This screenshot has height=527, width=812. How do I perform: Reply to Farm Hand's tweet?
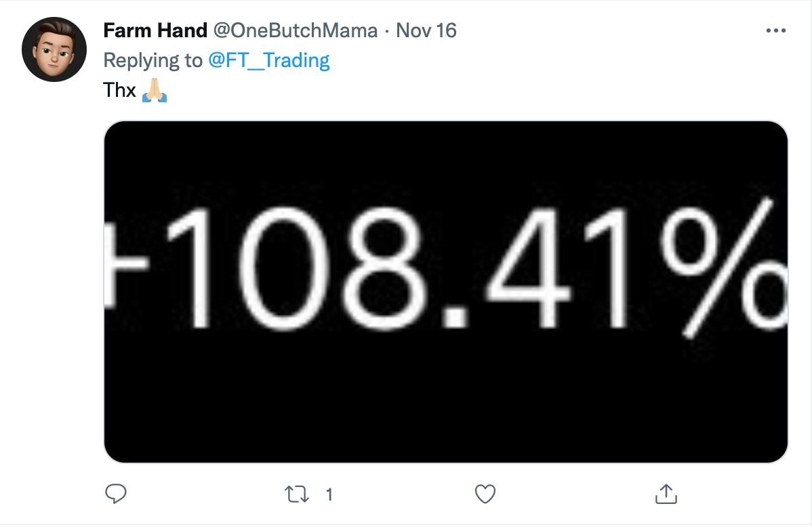116,494
